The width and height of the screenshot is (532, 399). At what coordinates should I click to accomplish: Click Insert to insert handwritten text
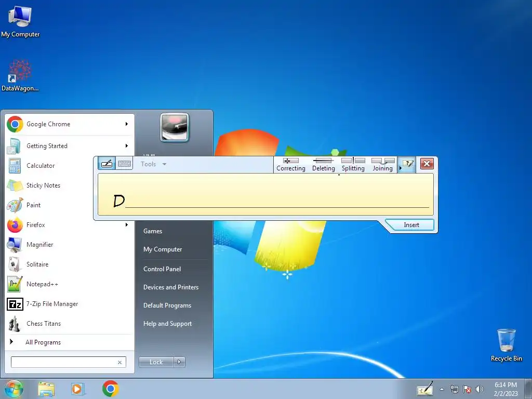411,225
